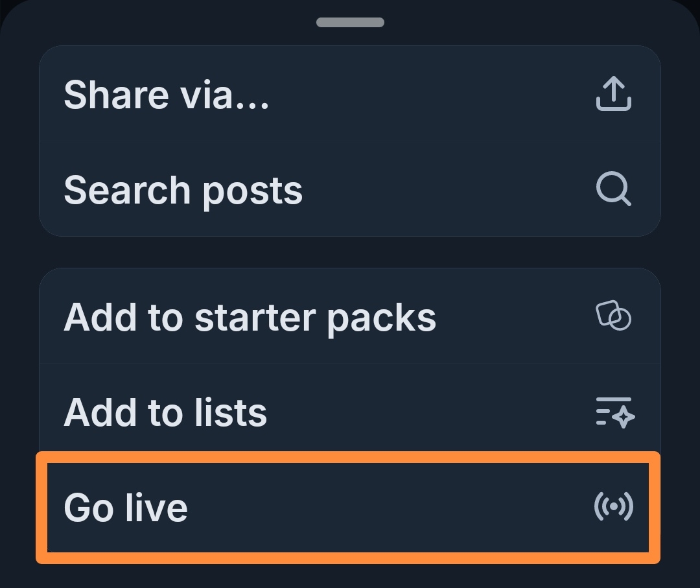Click the "Share via…" text label
This screenshot has height=588, width=700.
[x=167, y=95]
